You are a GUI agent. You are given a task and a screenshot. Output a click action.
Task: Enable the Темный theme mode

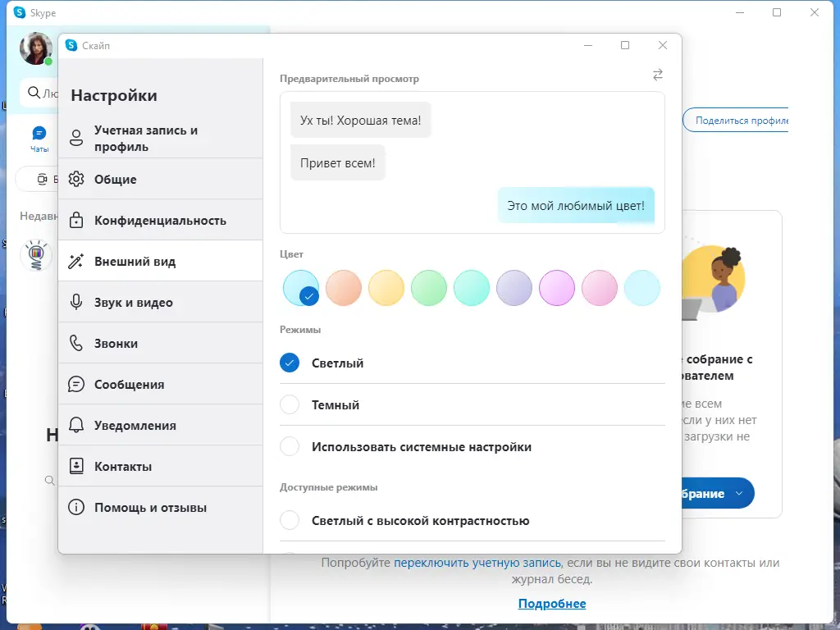(290, 404)
